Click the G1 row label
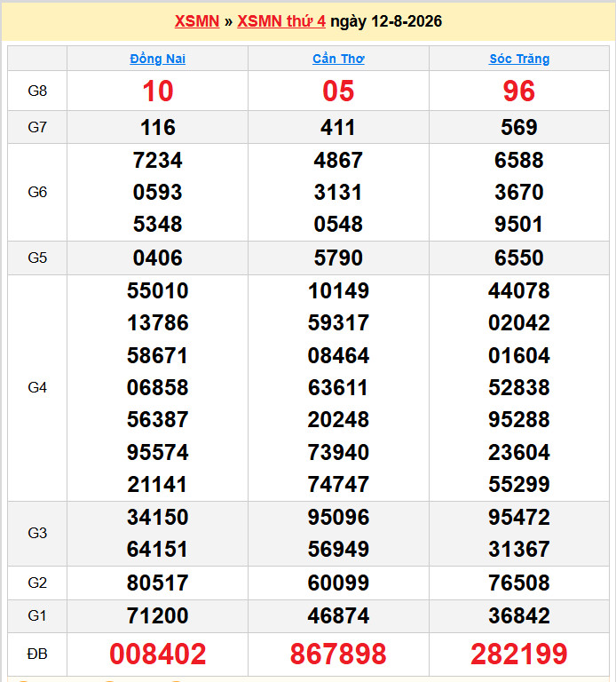Image resolution: width=616 pixels, height=682 pixels. click(x=37, y=615)
